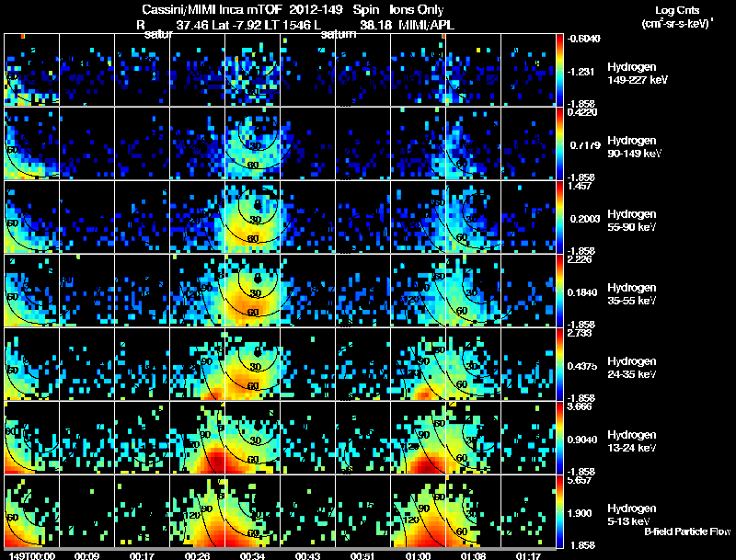Viewport: 736px width, 560px height.
Task: Open the 24-35 keV image panel at 01:17
Action: [528, 364]
